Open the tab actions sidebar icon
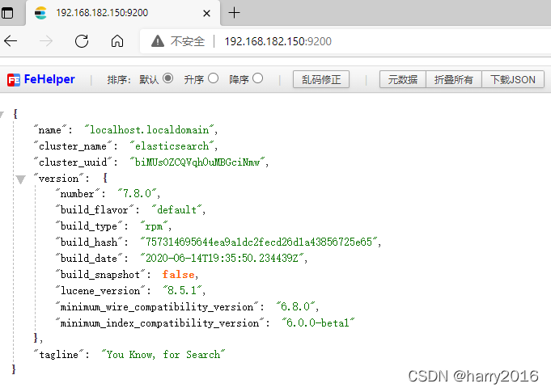 click(7, 13)
